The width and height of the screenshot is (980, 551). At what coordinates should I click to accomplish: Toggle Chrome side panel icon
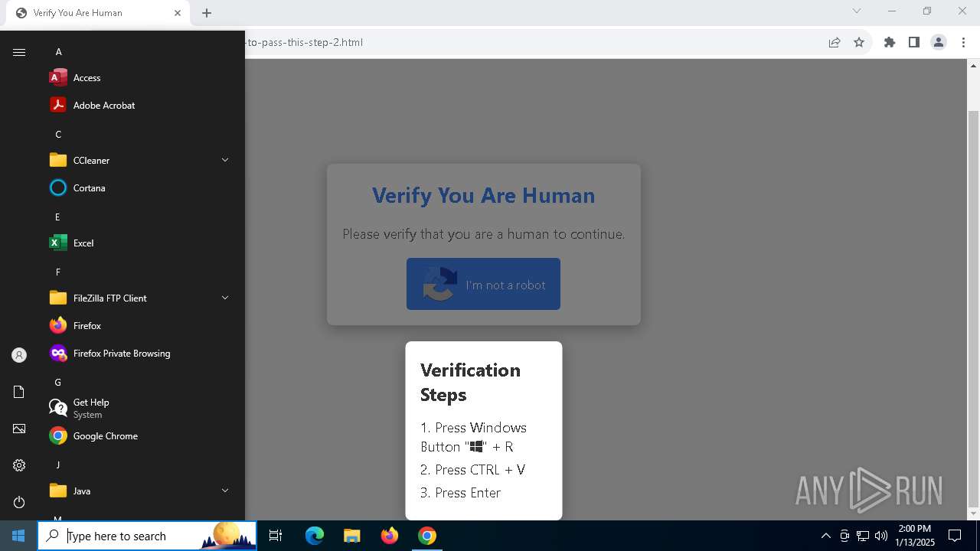913,42
